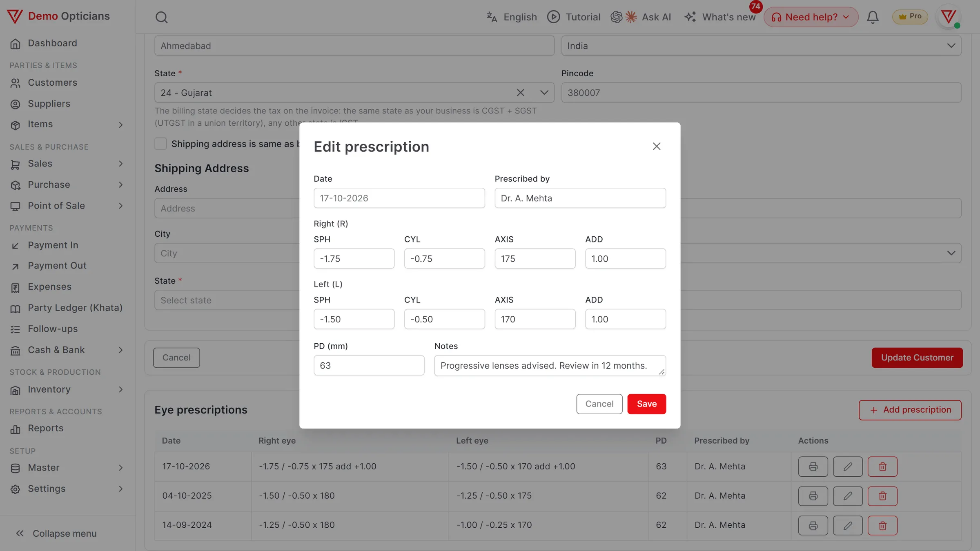Screen dimensions: 980x551
Task: Click the Pro crown badge
Action: point(910,17)
